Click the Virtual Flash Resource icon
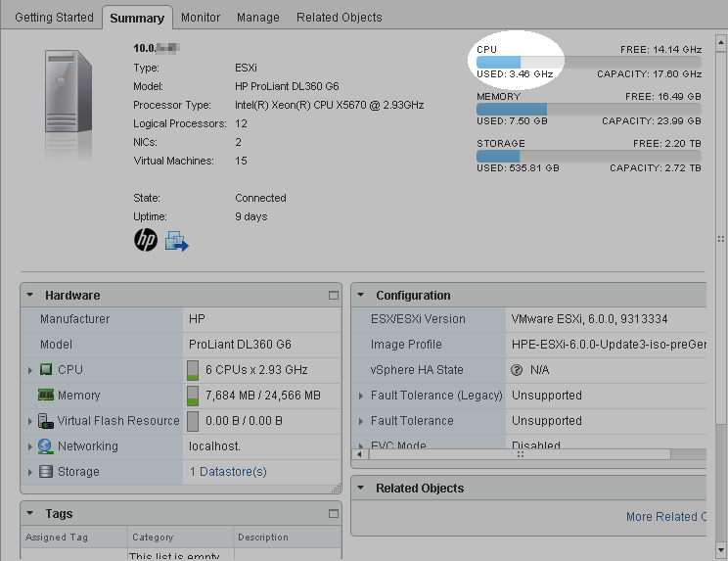Viewport: 728px width, 561px height. [45, 421]
